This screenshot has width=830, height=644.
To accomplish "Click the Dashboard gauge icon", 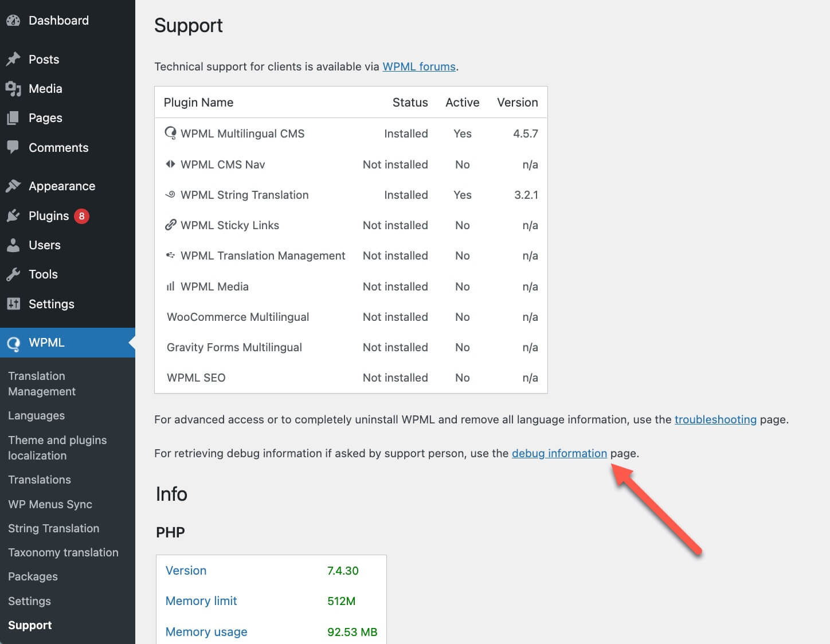I will tap(13, 21).
